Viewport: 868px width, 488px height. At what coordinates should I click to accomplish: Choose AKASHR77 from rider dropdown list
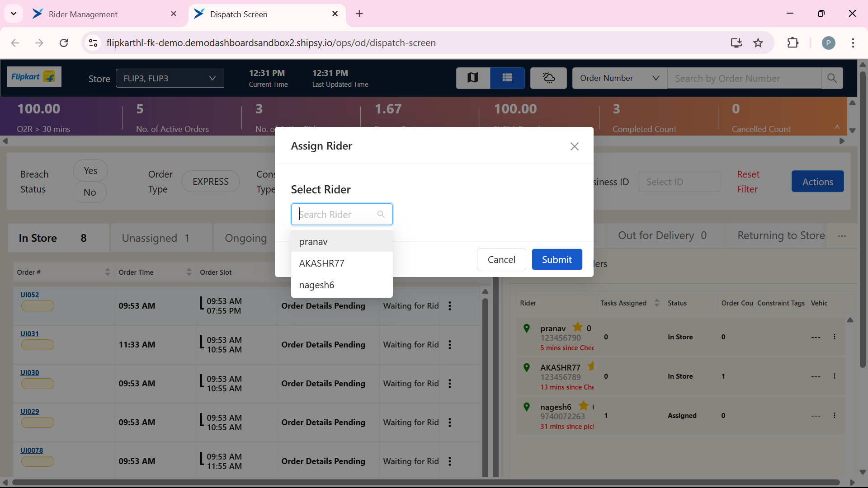click(342, 263)
